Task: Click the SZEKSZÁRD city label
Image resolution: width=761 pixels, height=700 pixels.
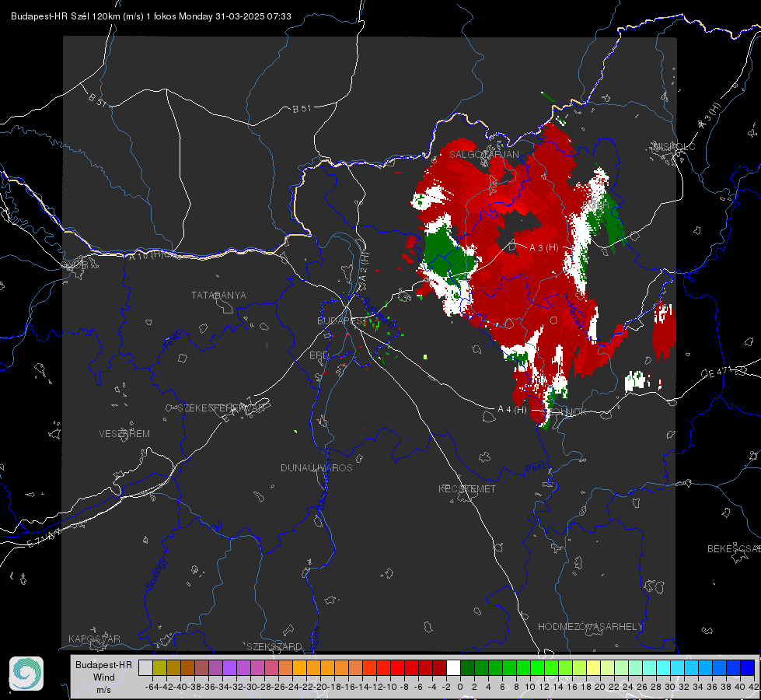Action: 274,646
